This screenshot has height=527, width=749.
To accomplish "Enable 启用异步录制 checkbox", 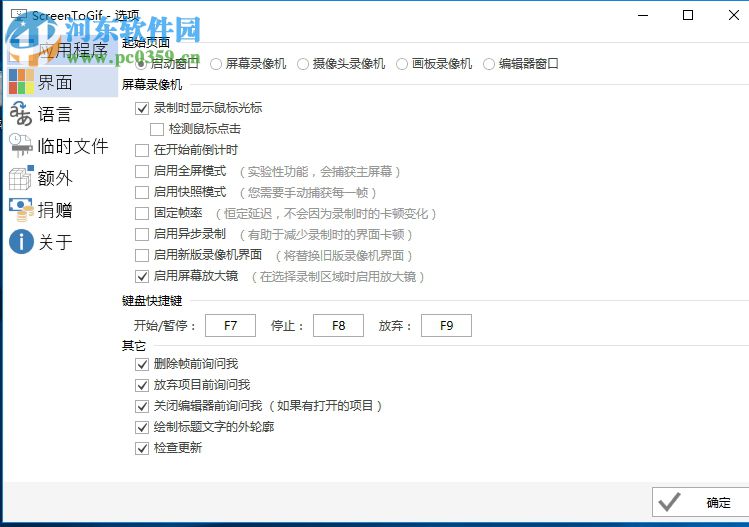I will [142, 235].
